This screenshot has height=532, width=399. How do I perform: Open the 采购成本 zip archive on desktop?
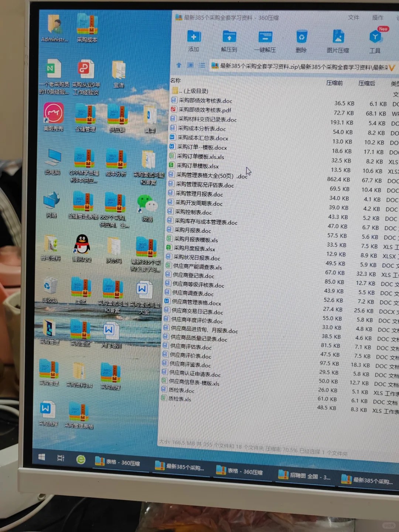point(87,28)
